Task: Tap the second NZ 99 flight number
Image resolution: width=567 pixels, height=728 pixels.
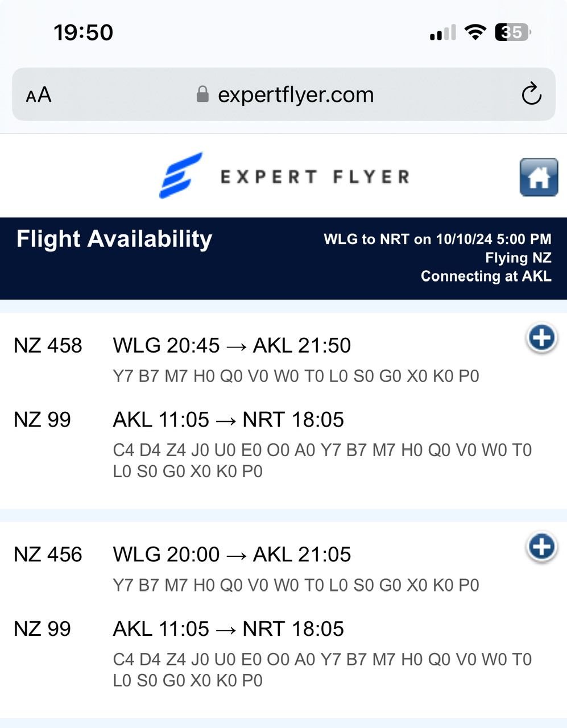Action: [42, 629]
